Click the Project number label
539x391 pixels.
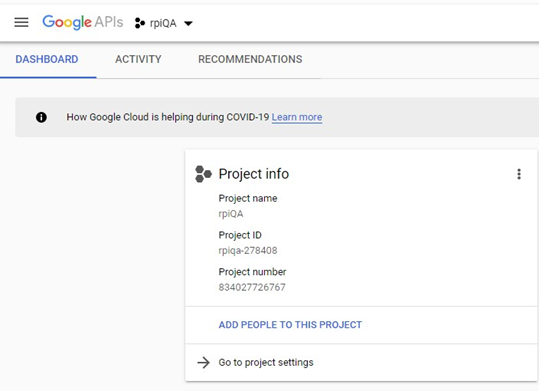[252, 272]
